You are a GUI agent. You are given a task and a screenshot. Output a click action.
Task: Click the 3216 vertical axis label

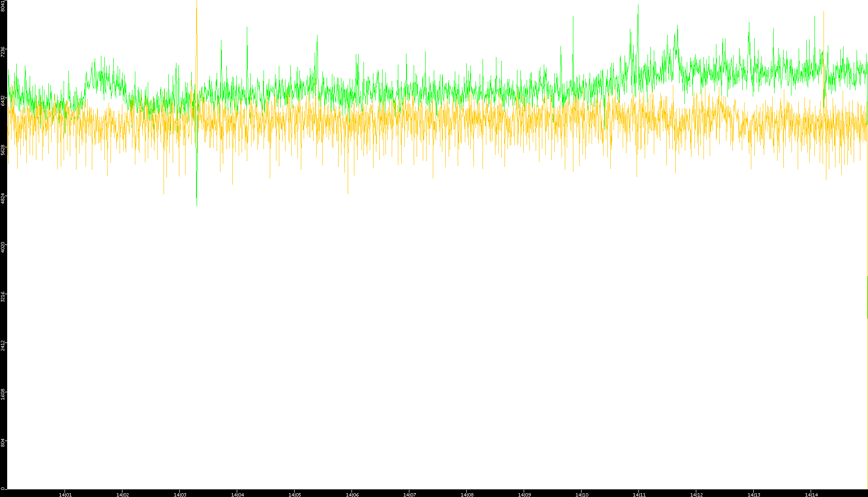pyautogui.click(x=3, y=297)
